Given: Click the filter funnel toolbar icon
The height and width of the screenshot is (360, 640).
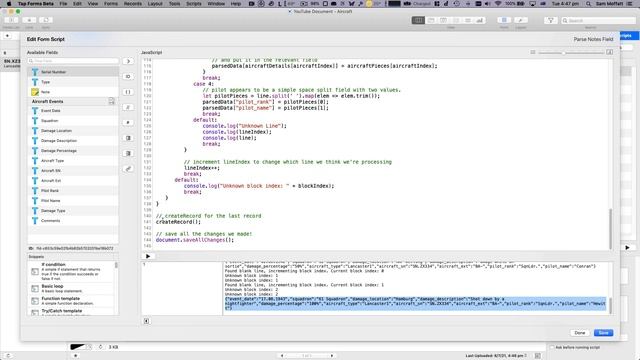Looking at the screenshot, I should click(x=551, y=20).
